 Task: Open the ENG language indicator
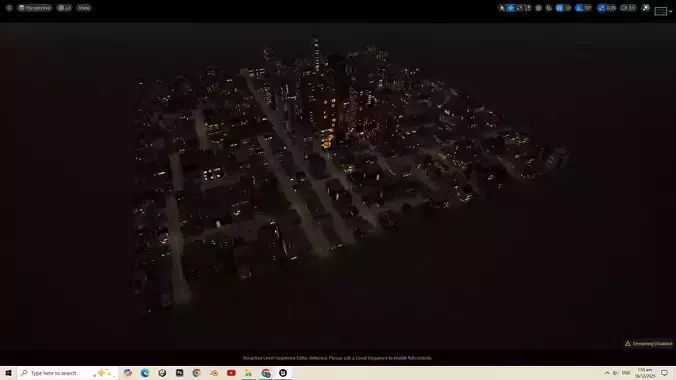(626, 373)
